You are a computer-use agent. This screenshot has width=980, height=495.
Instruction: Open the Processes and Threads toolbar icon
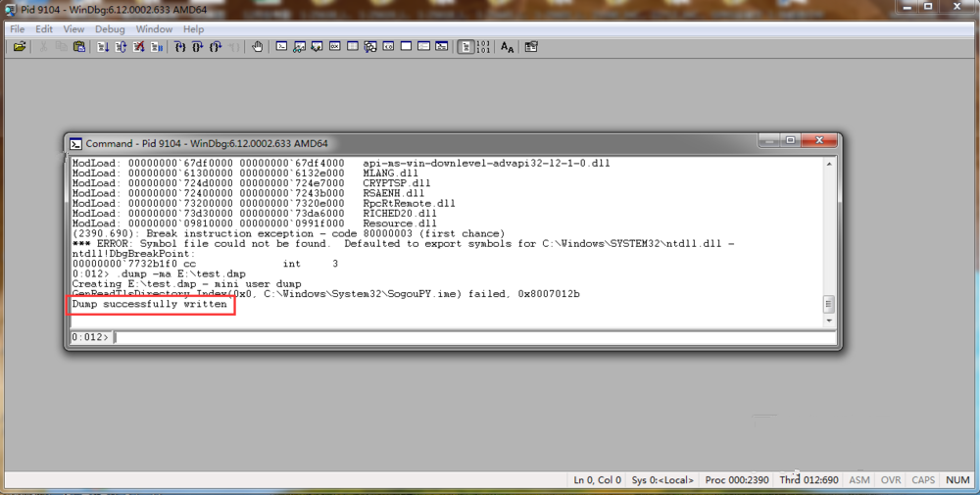(423, 46)
